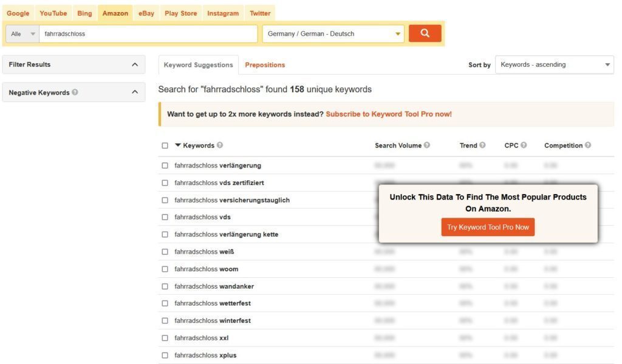Viewport: 622px width, 364px height.
Task: Click the Competition column header
Action: (563, 146)
